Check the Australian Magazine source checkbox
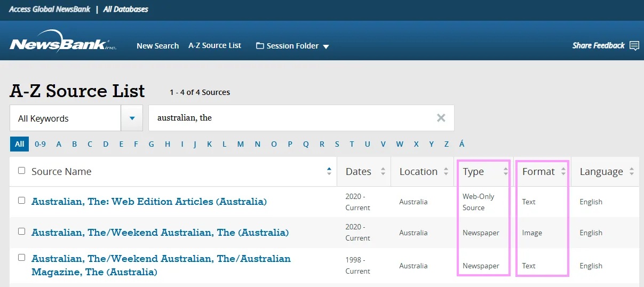Viewport: 644px width, 287px height. 21,258
